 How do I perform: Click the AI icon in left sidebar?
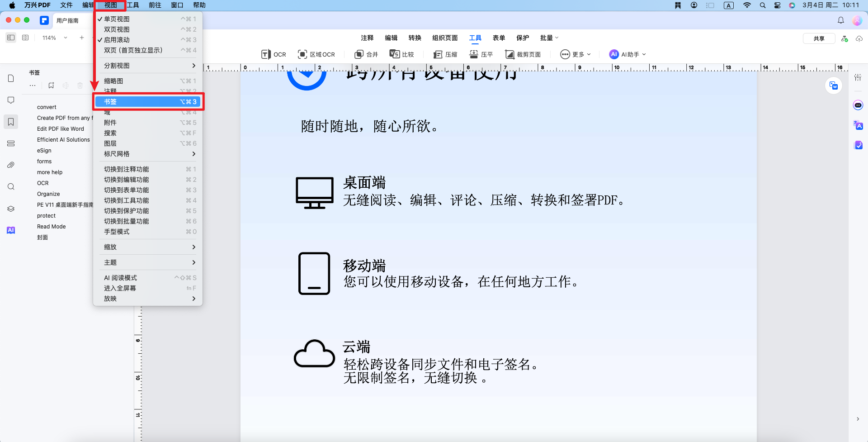[11, 230]
